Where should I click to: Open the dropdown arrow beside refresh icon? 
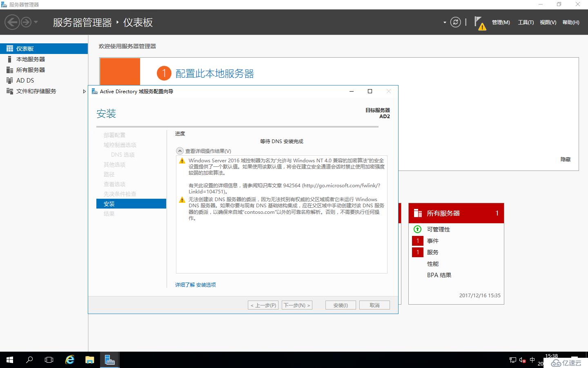(x=445, y=22)
